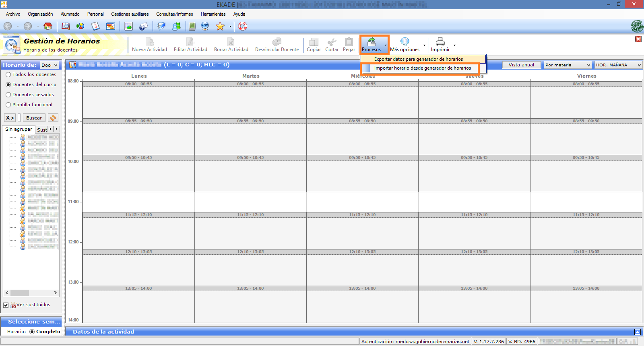Click the green device icon
Image resolution: width=644 pixels, height=346 pixels.
coord(192,26)
